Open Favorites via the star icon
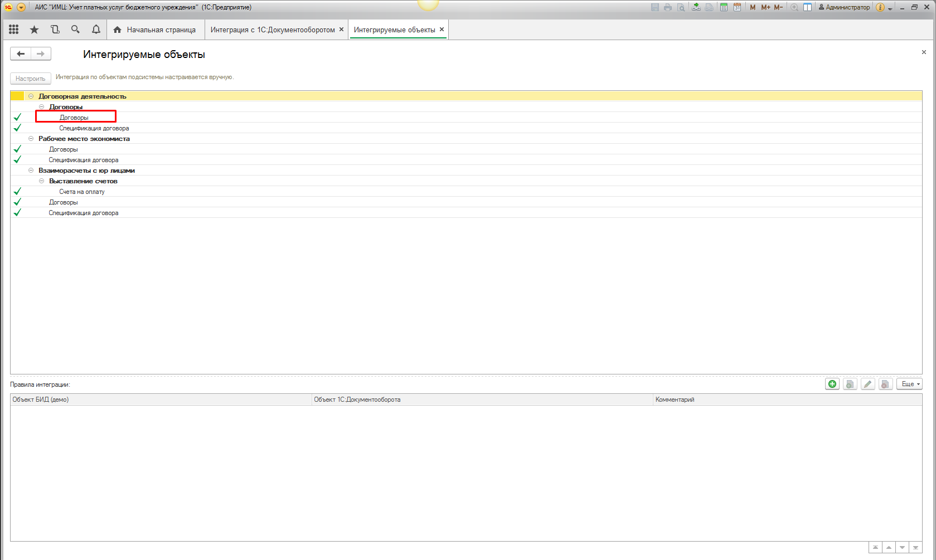 pos(35,30)
